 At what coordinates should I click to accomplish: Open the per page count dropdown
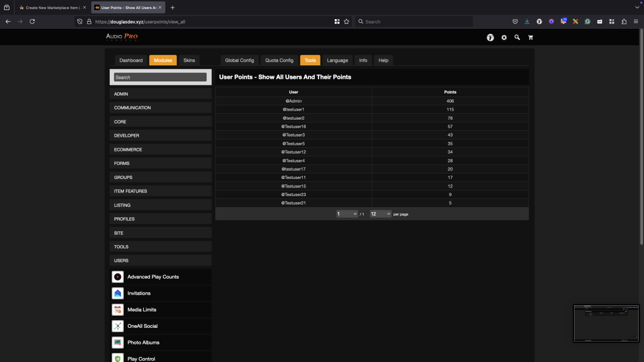pyautogui.click(x=380, y=214)
